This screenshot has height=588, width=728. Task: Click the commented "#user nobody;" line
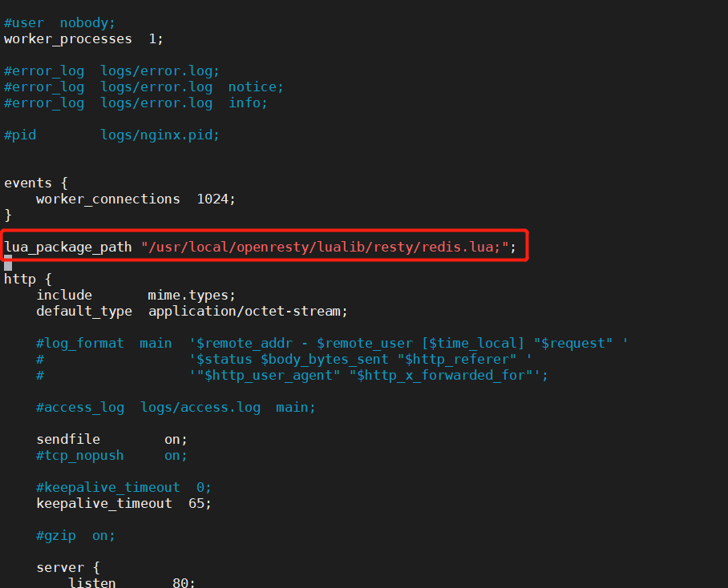(60, 22)
